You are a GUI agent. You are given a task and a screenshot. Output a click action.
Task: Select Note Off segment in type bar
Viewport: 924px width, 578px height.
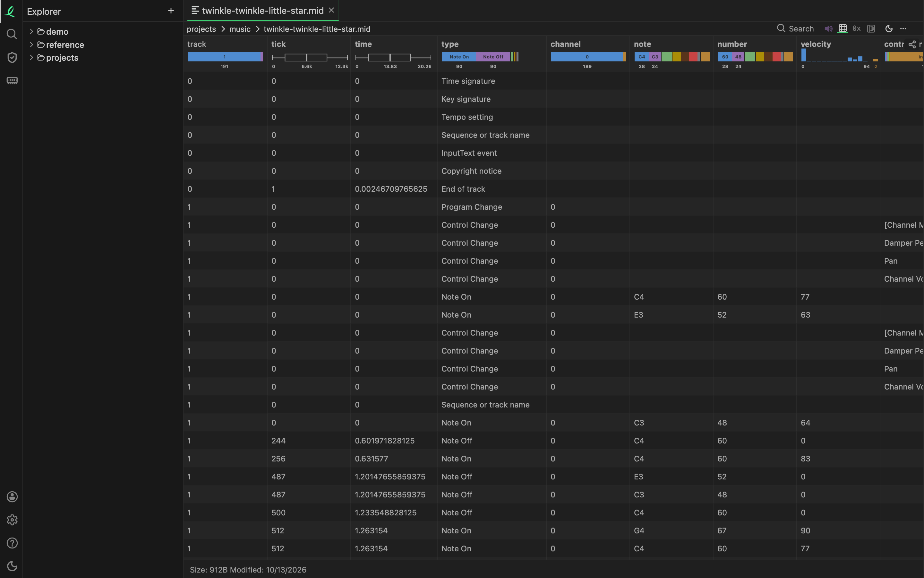493,57
